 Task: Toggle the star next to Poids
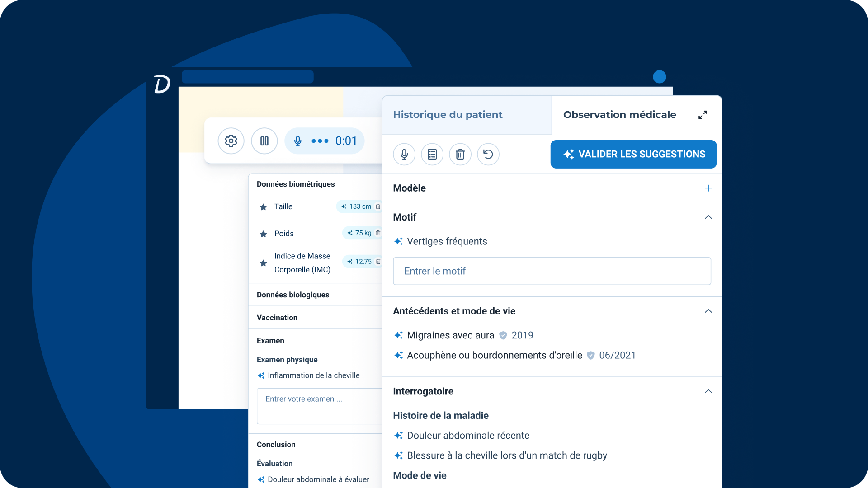264,234
